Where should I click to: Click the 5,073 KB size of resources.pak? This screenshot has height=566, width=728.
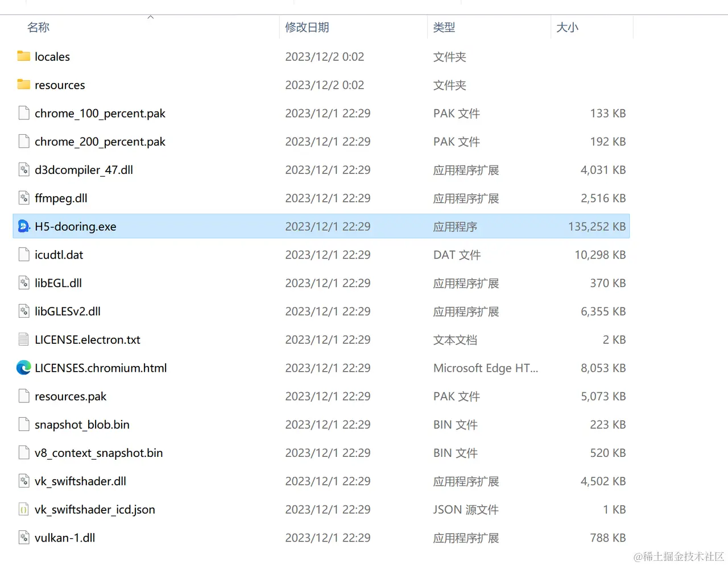click(x=603, y=397)
